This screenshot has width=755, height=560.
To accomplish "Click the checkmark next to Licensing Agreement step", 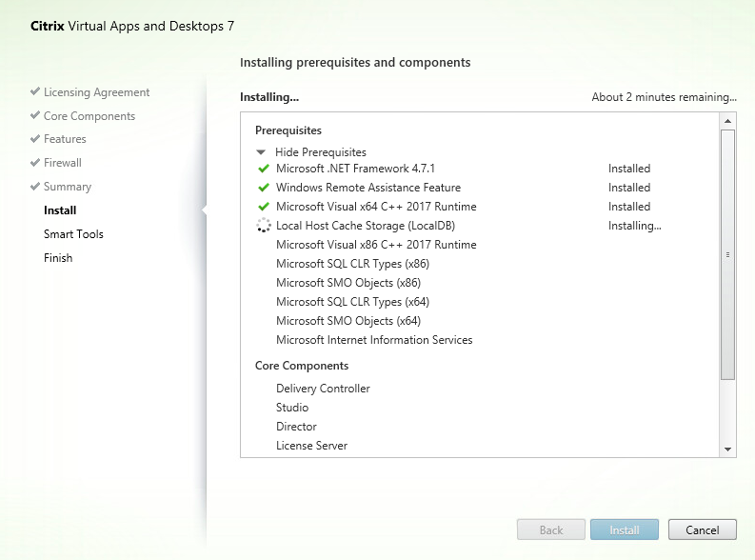I will coord(35,92).
